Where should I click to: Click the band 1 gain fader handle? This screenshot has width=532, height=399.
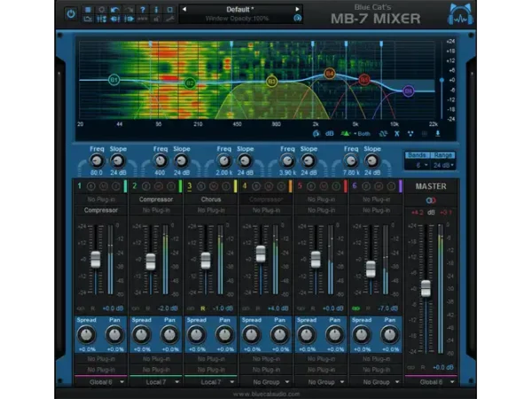point(96,260)
